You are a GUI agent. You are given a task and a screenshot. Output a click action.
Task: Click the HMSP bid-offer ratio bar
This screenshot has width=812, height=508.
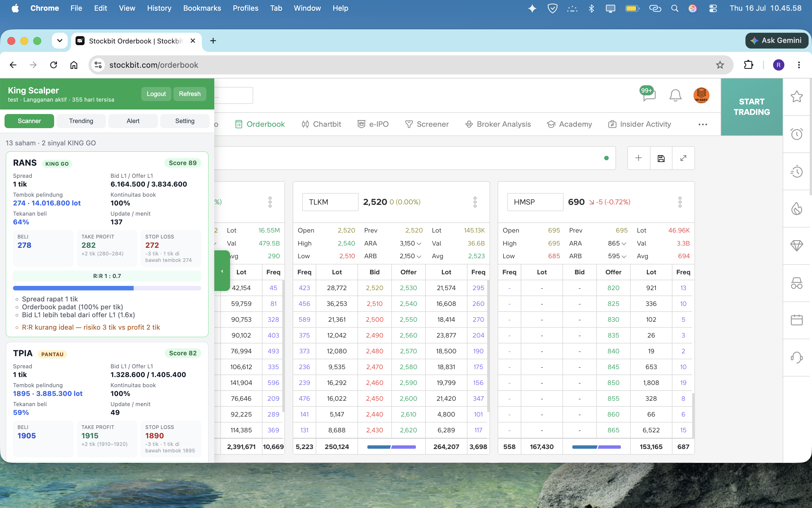(x=597, y=447)
